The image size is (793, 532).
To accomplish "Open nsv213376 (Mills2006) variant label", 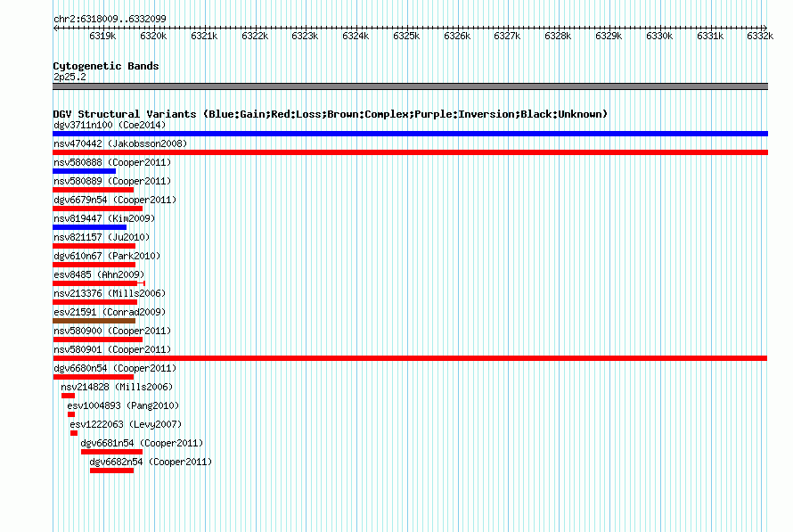I will point(110,293).
